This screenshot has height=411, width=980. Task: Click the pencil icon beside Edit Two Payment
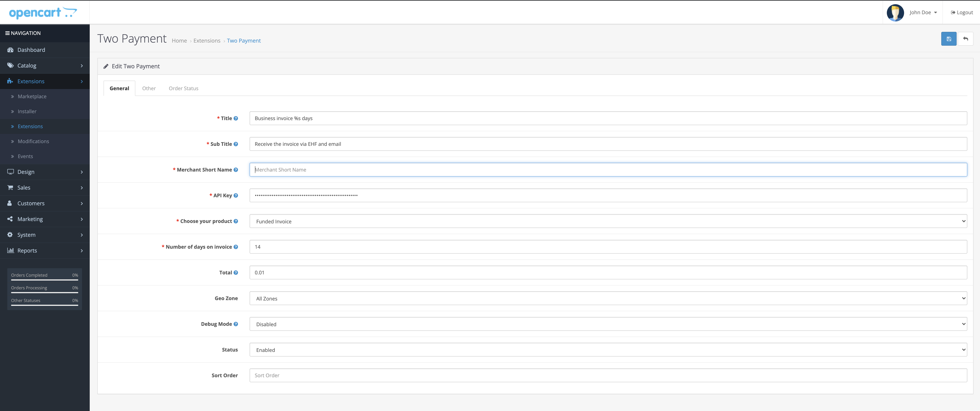point(106,66)
